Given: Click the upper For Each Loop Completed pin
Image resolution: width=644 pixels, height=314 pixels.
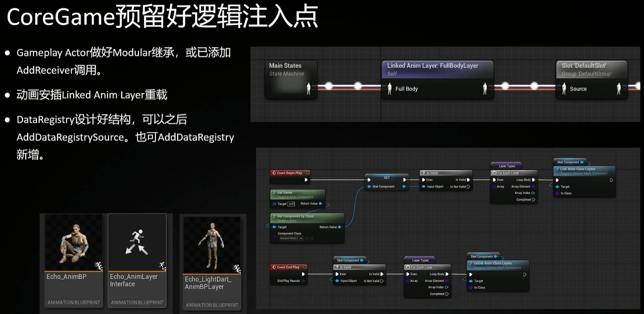Looking at the screenshot, I should (533, 200).
